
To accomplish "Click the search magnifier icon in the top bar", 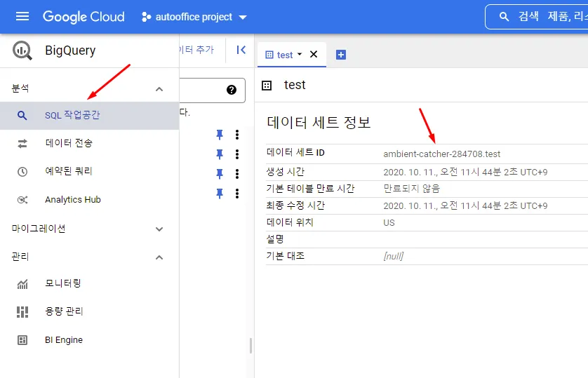I will [x=504, y=17].
